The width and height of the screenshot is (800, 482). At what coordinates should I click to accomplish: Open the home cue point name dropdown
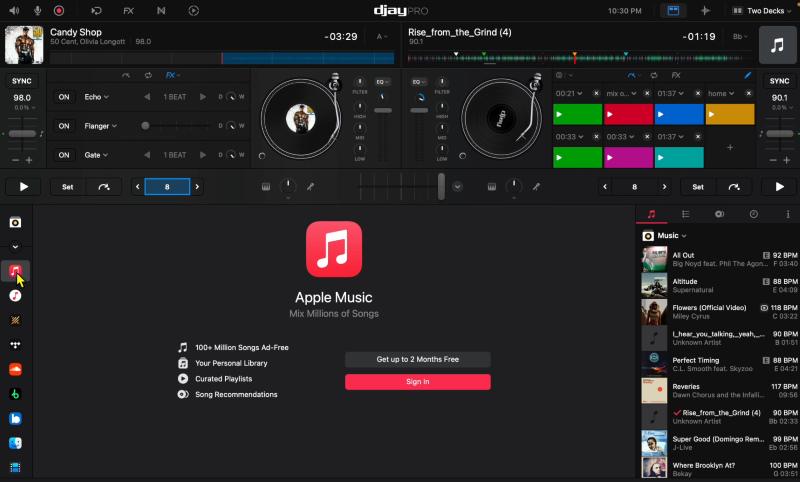[x=721, y=93]
